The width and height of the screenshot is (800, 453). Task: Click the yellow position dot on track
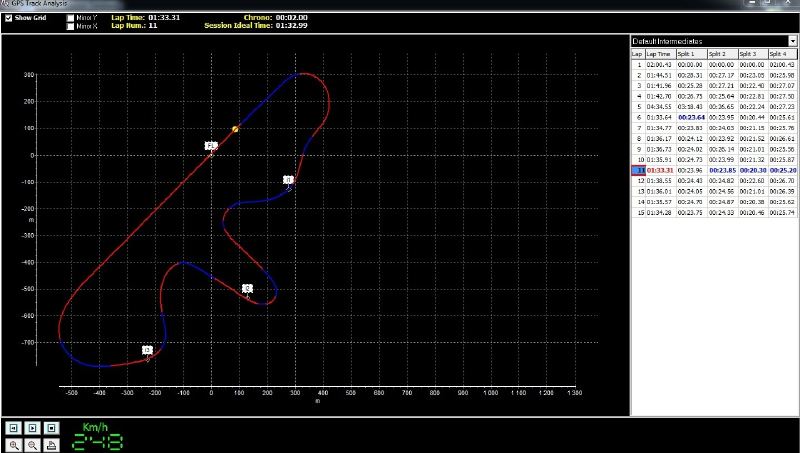tap(235, 129)
